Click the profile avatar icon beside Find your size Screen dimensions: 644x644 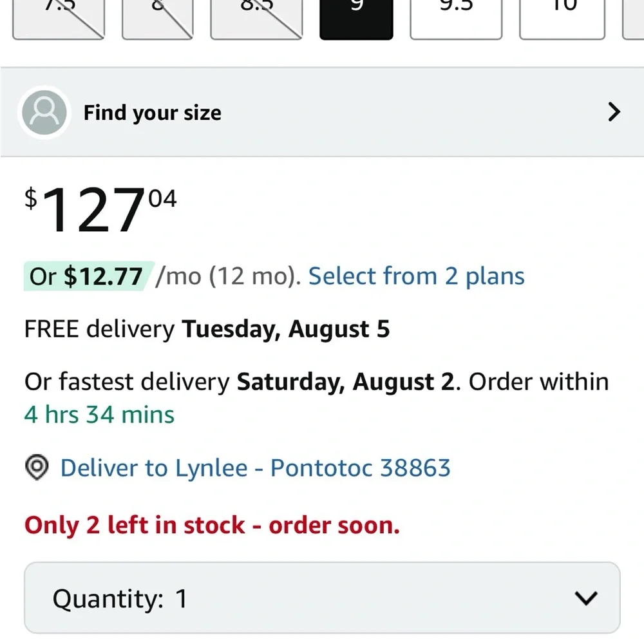(x=44, y=113)
